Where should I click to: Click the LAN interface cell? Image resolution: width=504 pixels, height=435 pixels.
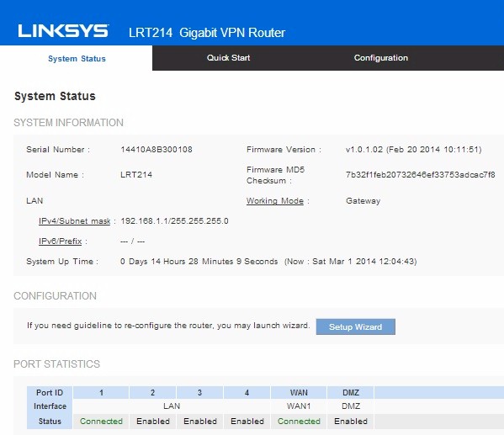pyautogui.click(x=172, y=406)
